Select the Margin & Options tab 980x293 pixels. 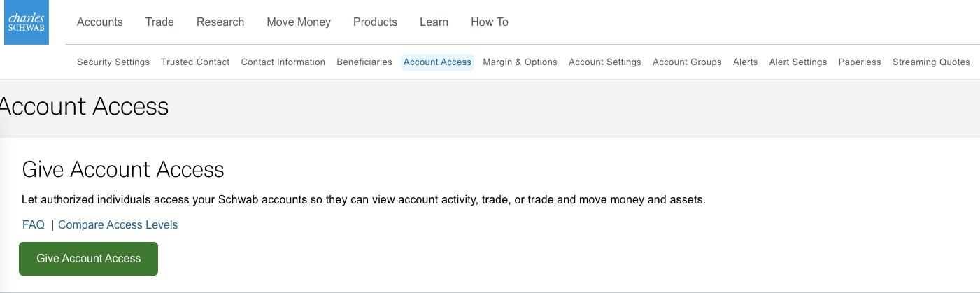(x=520, y=62)
